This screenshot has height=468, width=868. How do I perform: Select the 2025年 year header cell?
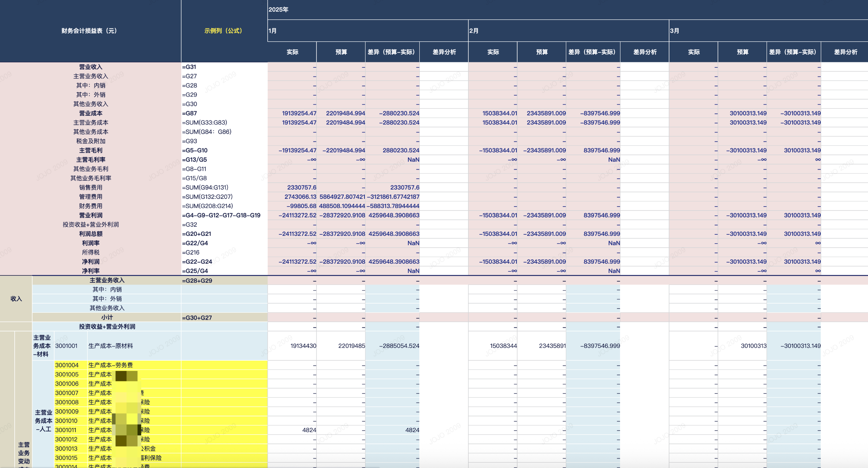(x=278, y=10)
